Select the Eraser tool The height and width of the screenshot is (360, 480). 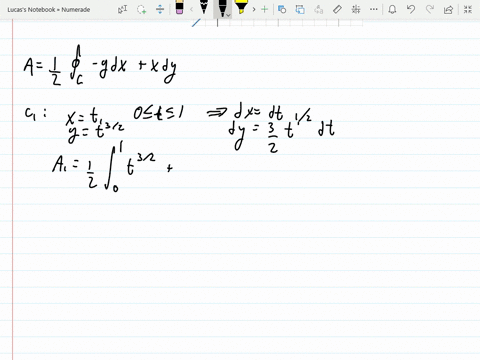[179, 7]
